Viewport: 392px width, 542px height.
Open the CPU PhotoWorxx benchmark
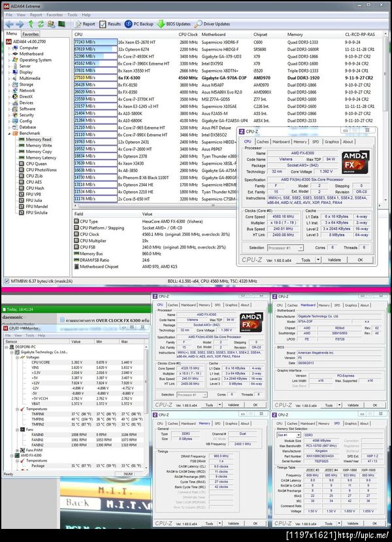coord(41,170)
